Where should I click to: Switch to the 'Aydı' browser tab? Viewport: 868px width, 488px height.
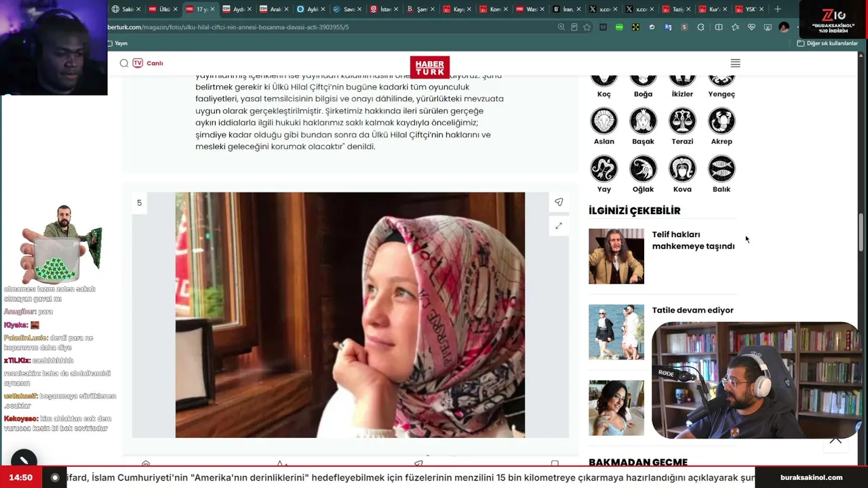click(237, 9)
